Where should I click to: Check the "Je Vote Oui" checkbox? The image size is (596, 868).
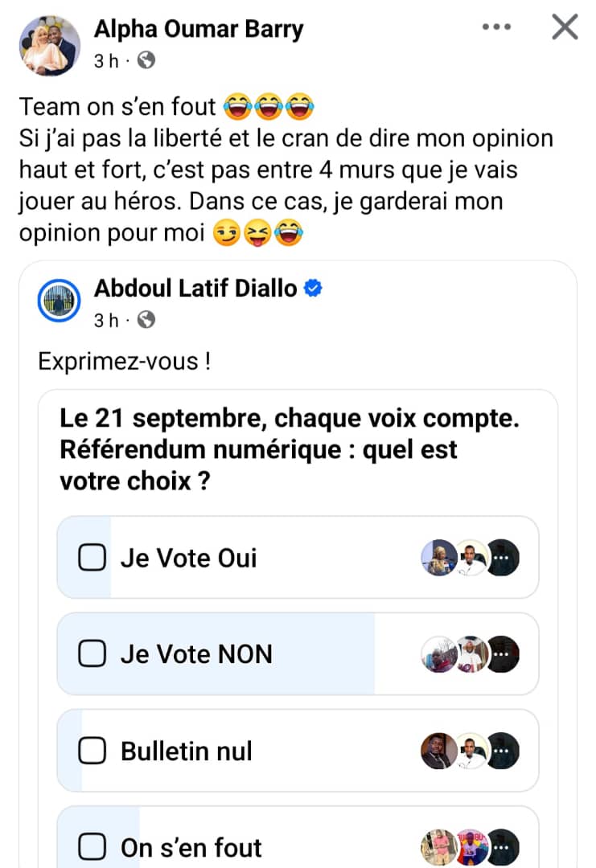tap(92, 558)
